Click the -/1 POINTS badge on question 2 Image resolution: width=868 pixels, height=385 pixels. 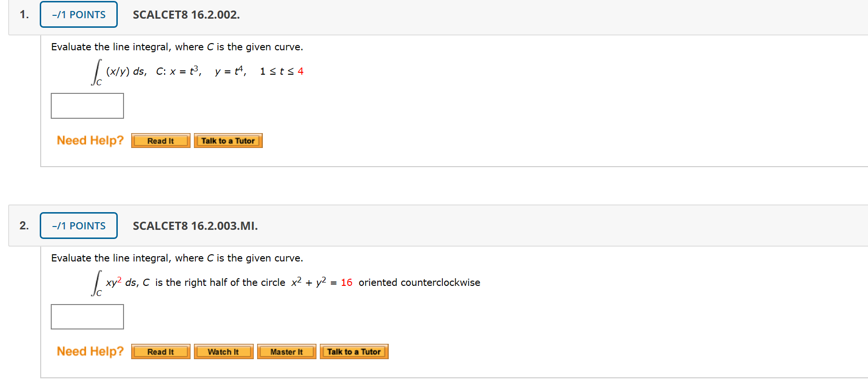78,226
